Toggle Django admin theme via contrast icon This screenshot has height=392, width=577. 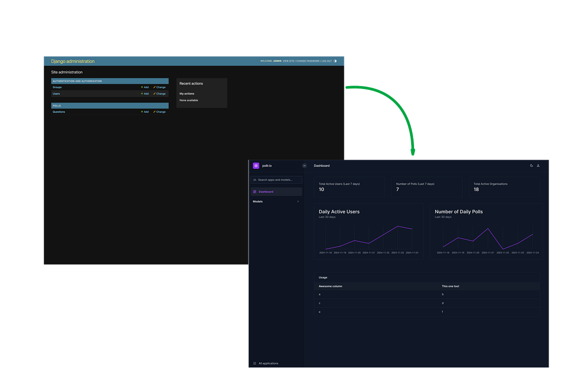tap(335, 61)
